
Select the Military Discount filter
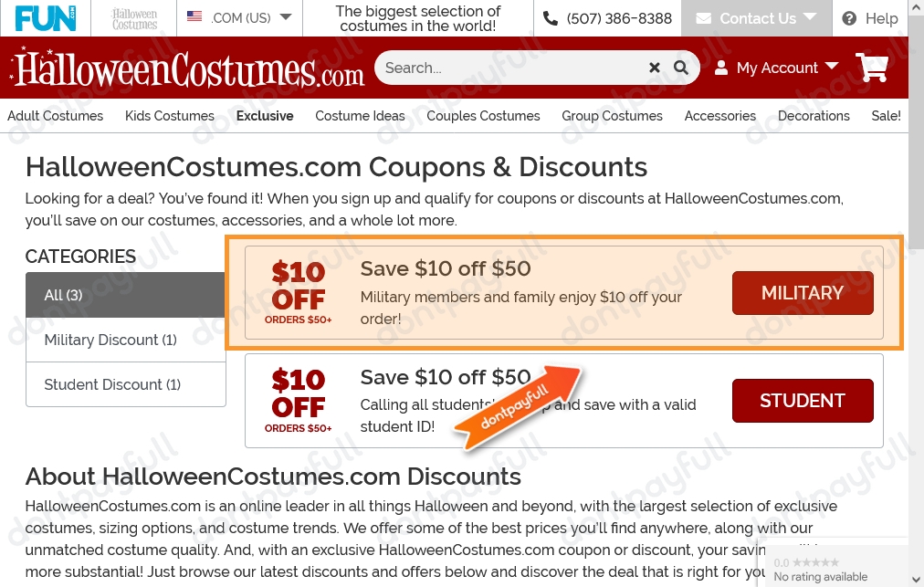click(110, 340)
